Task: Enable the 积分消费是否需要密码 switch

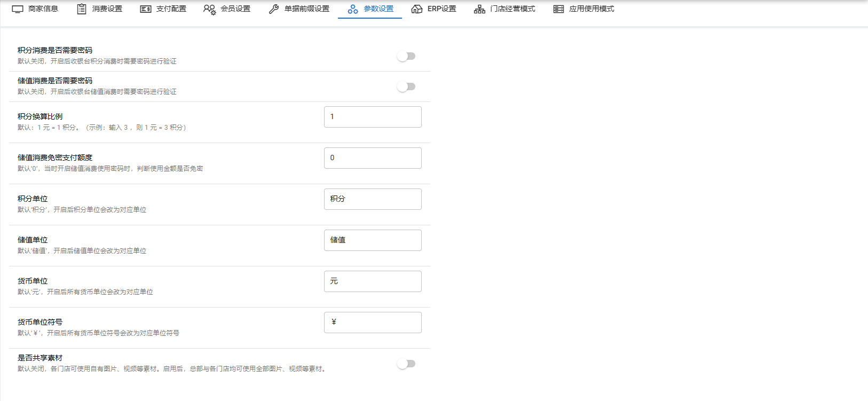Action: click(x=406, y=56)
